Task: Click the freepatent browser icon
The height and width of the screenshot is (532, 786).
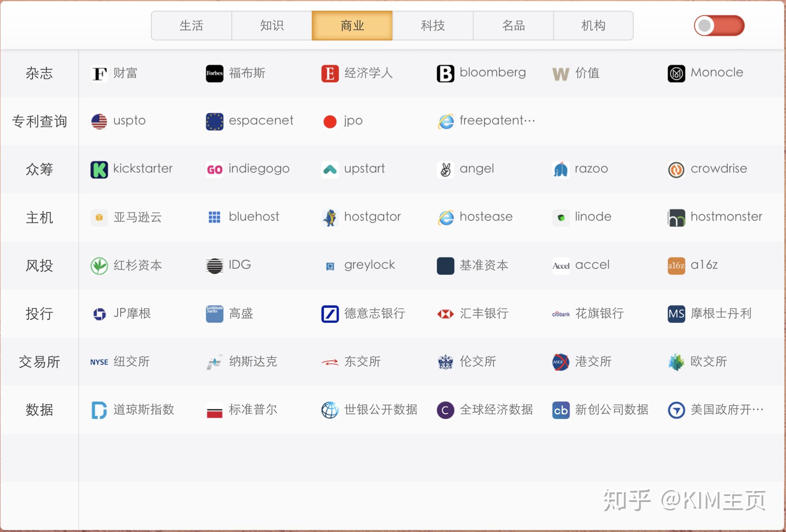Action: coord(445,122)
